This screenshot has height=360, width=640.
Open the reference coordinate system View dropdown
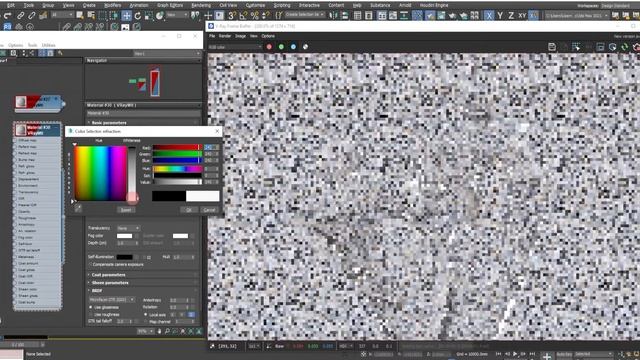(176, 15)
